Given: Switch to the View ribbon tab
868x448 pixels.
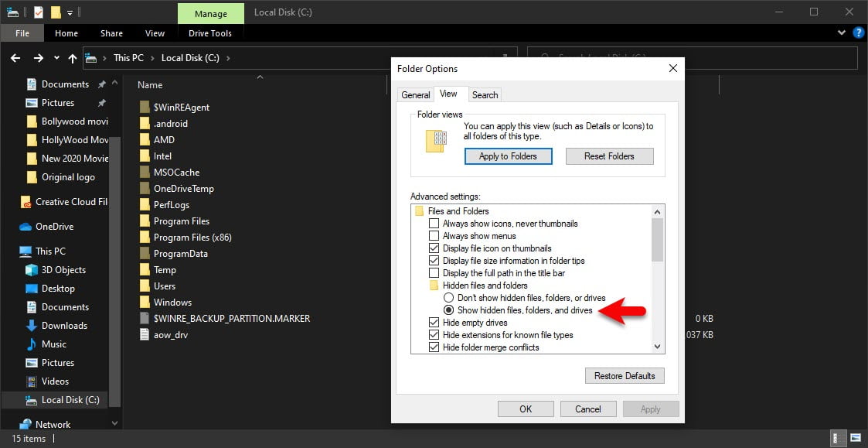Looking at the screenshot, I should [155, 33].
